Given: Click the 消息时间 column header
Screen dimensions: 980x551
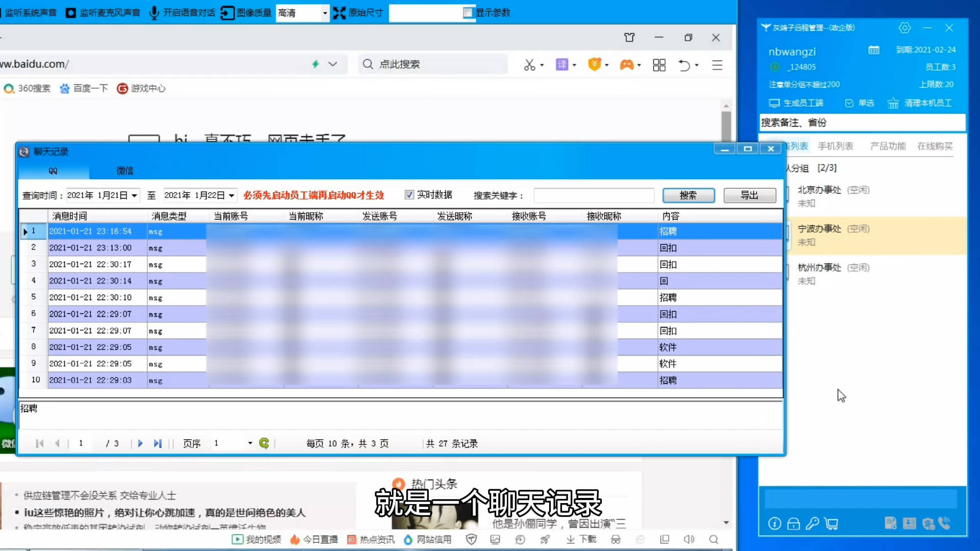Looking at the screenshot, I should pos(97,216).
